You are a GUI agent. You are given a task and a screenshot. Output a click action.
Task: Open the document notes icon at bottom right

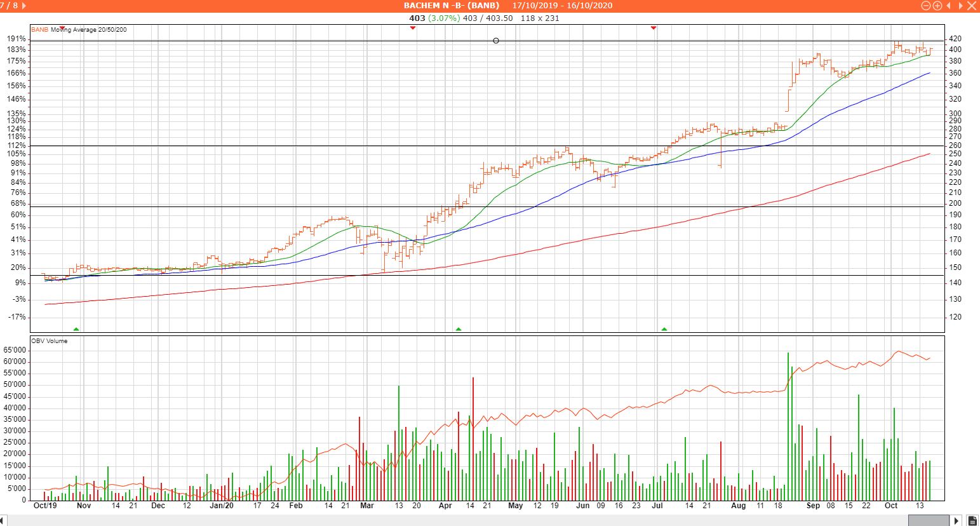click(x=972, y=521)
